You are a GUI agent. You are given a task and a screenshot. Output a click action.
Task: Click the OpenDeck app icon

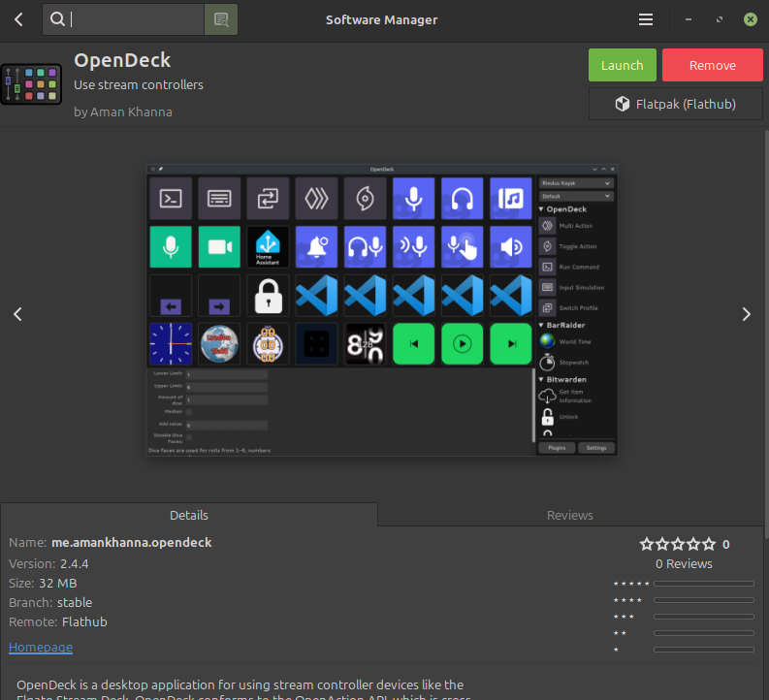pos(31,84)
